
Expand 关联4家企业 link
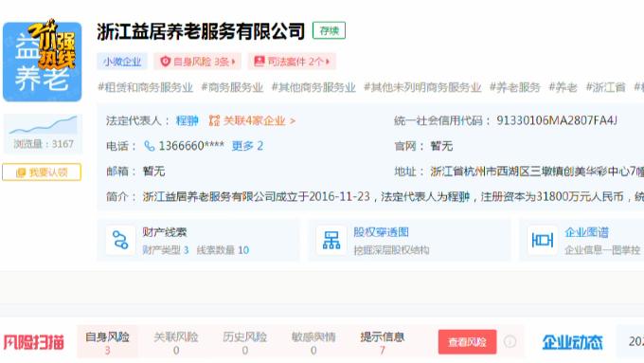click(x=259, y=120)
